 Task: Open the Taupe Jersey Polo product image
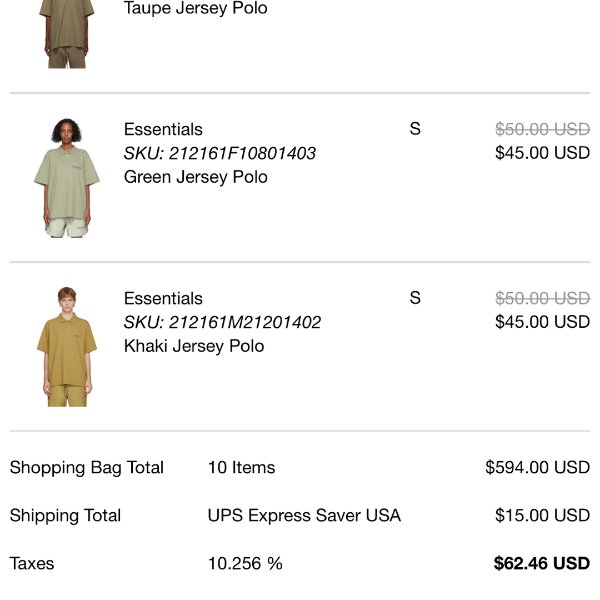click(67, 34)
